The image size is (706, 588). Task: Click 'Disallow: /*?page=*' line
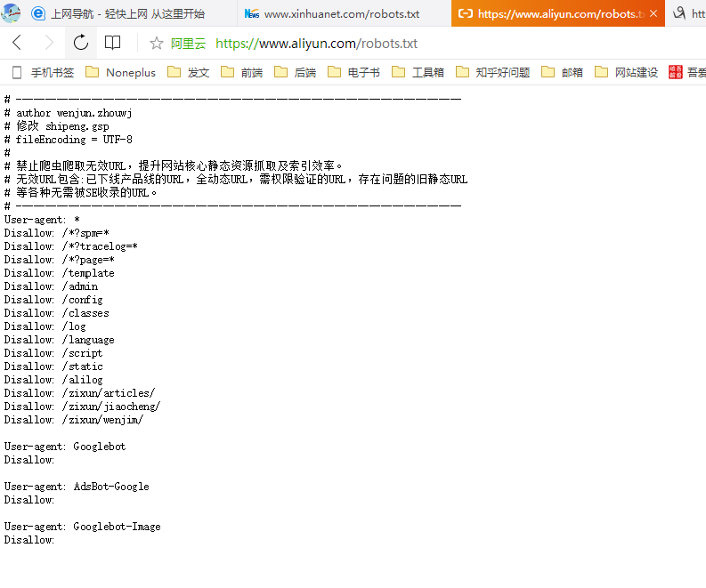[60, 260]
